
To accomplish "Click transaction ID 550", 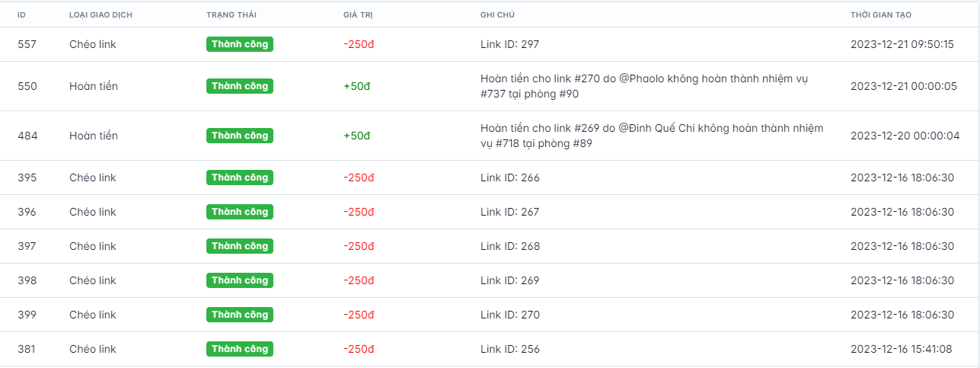I will pos(27,86).
